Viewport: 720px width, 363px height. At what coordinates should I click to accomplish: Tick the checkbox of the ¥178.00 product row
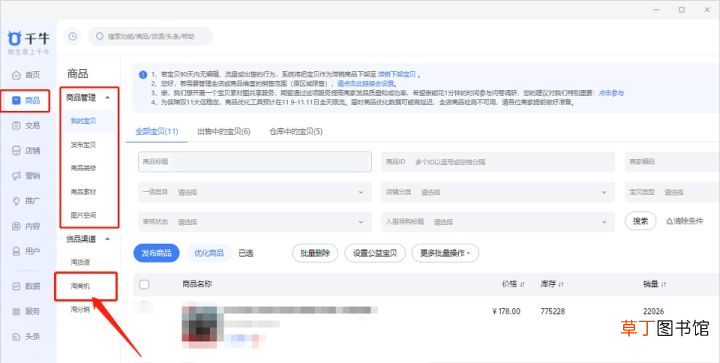tap(144, 307)
